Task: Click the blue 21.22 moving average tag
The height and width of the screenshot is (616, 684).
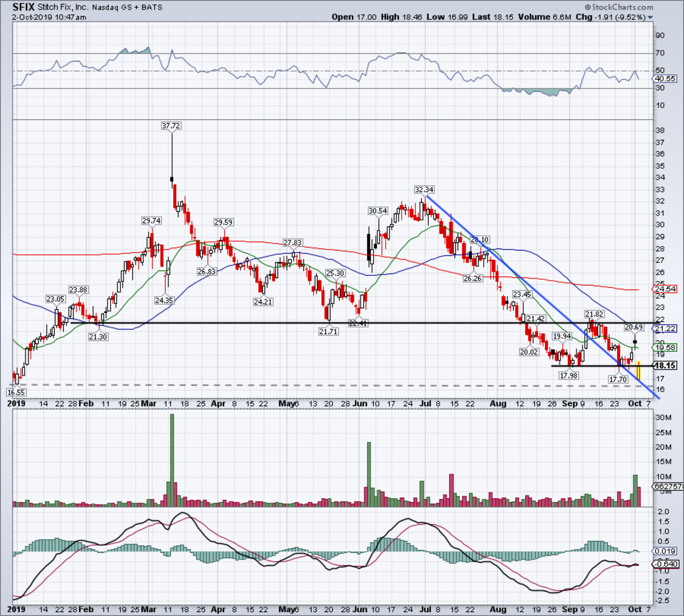Action: tap(665, 329)
